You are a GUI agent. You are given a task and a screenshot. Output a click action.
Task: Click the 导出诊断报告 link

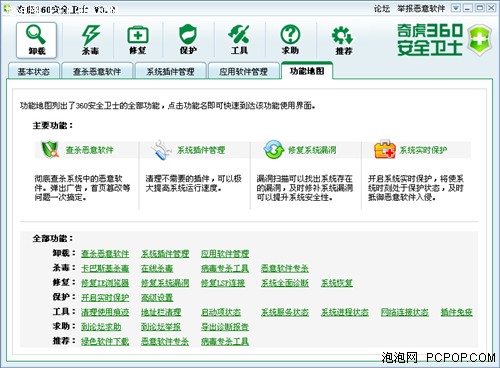coord(225,327)
